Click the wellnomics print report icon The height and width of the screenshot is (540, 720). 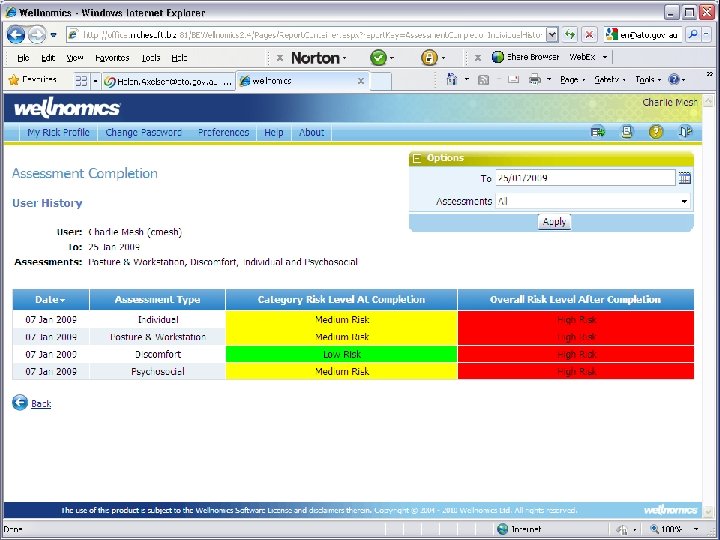[x=627, y=132]
